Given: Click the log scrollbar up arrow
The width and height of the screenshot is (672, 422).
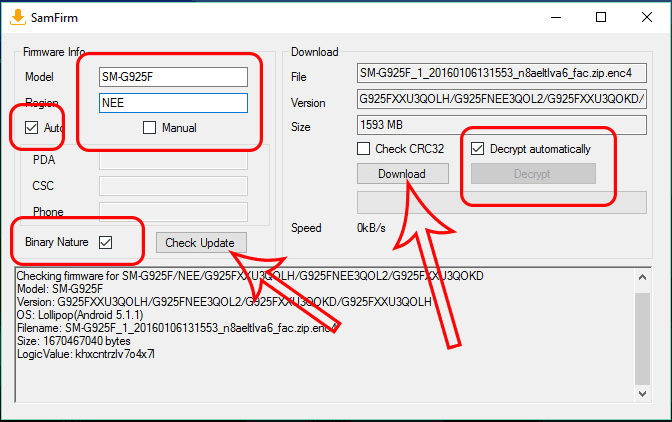Looking at the screenshot, I should click(x=642, y=277).
